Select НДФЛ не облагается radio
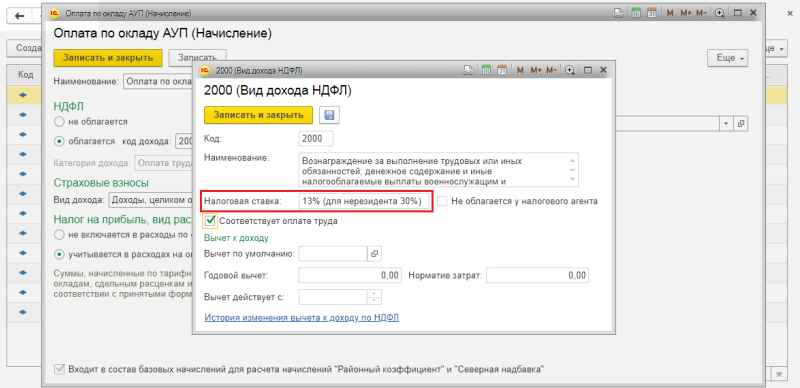Screen dimensions: 800x388 tap(59, 122)
